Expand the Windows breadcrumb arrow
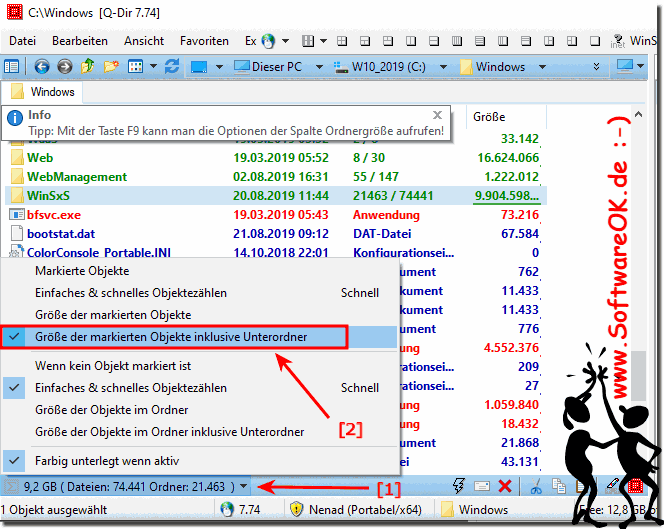Viewport: 664px width, 529px height. (x=542, y=67)
